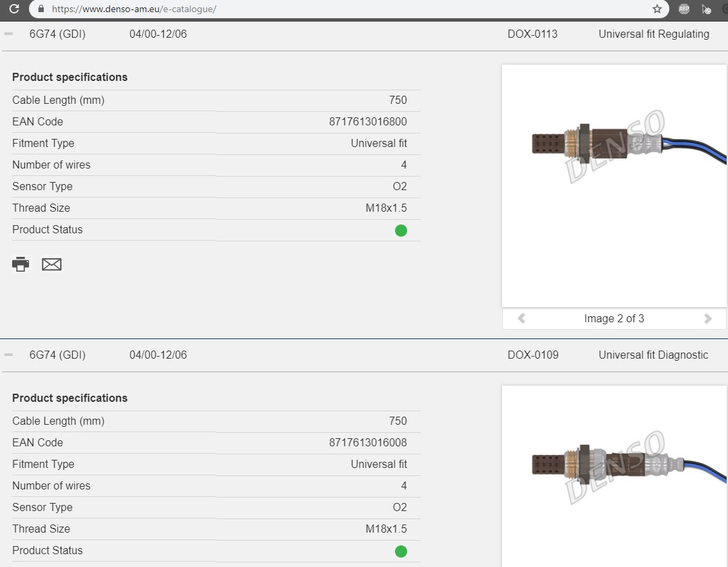Click the denso-am.eu address bar
The image size is (728, 567).
[x=337, y=9]
